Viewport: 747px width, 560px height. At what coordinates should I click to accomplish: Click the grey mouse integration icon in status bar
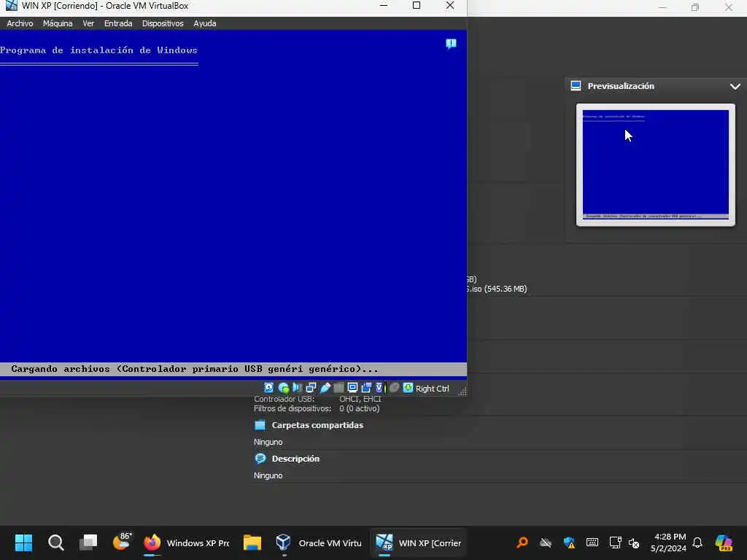coord(394,388)
